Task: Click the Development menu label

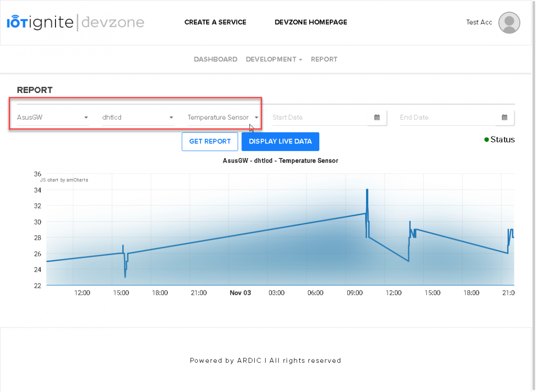Action: pos(270,59)
